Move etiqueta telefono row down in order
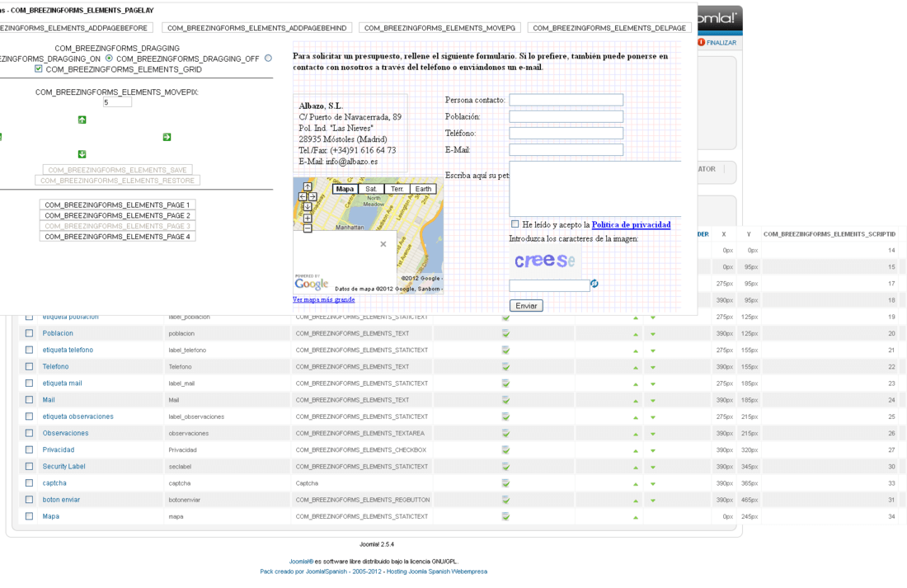This screenshot has width=907, height=588. [x=653, y=350]
